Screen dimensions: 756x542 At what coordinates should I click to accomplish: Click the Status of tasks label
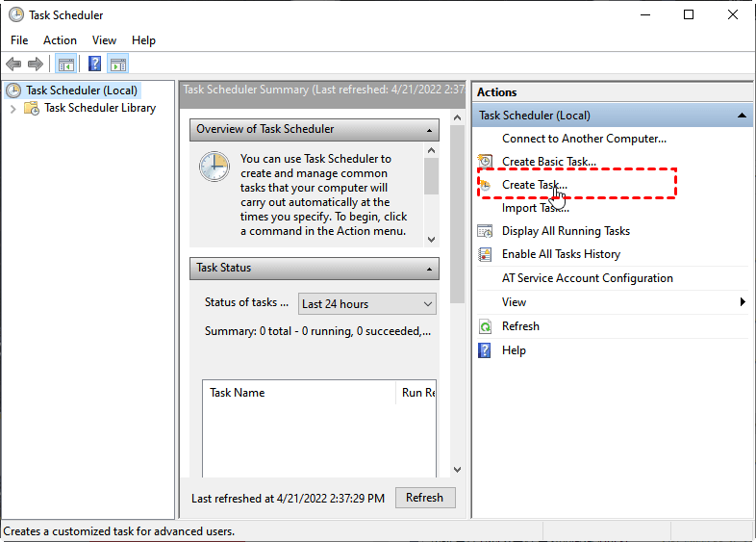[x=246, y=302]
